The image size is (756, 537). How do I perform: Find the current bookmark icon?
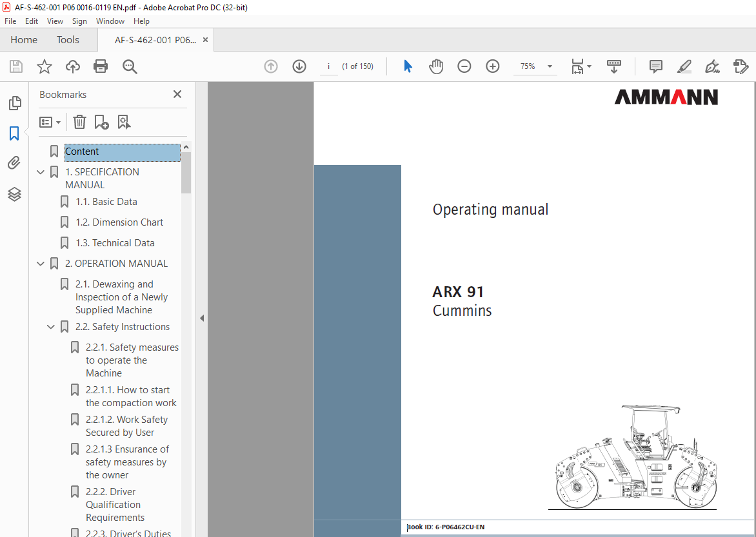pyautogui.click(x=124, y=122)
